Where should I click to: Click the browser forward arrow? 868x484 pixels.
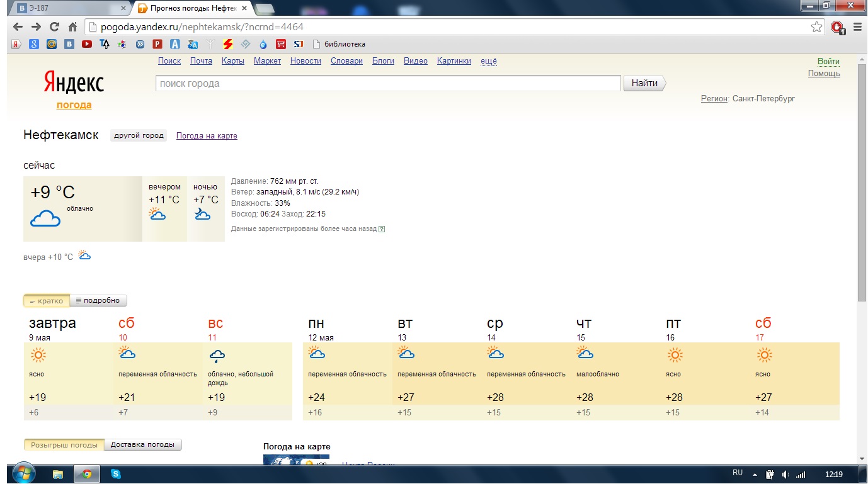pos(36,26)
